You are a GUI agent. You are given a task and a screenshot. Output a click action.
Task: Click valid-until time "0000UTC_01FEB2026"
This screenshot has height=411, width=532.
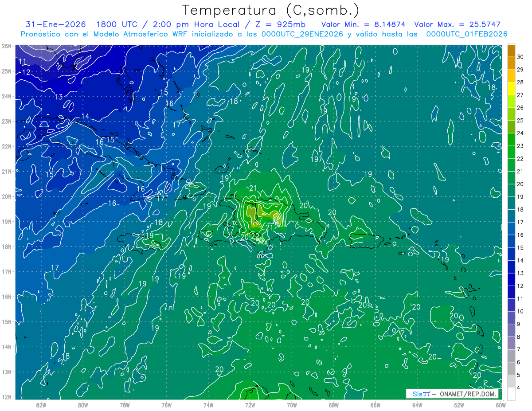pyautogui.click(x=466, y=34)
